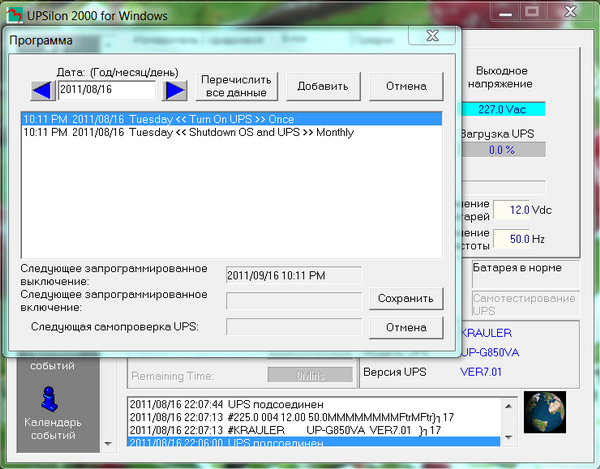Image resolution: width=600 pixels, height=469 pixels.
Task: Click the UP-G850VA model text
Action: pyautogui.click(x=490, y=352)
